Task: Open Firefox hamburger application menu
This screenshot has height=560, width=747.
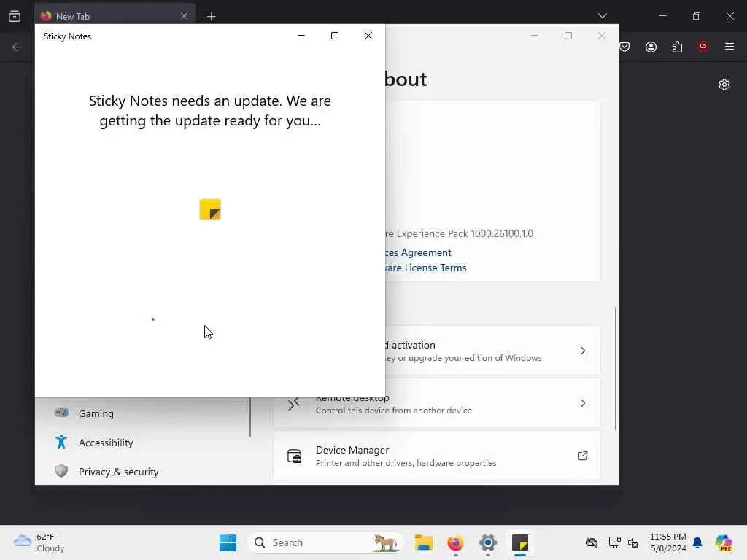Action: (x=729, y=47)
